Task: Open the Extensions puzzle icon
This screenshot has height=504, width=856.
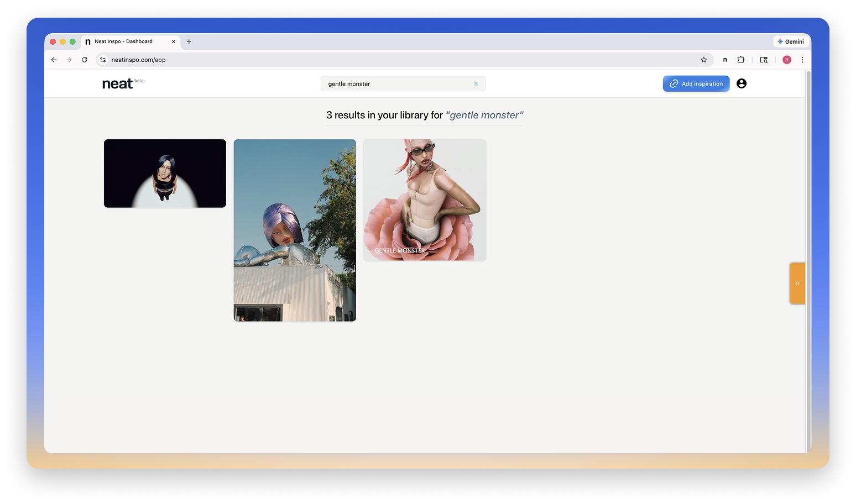Action: coord(741,60)
